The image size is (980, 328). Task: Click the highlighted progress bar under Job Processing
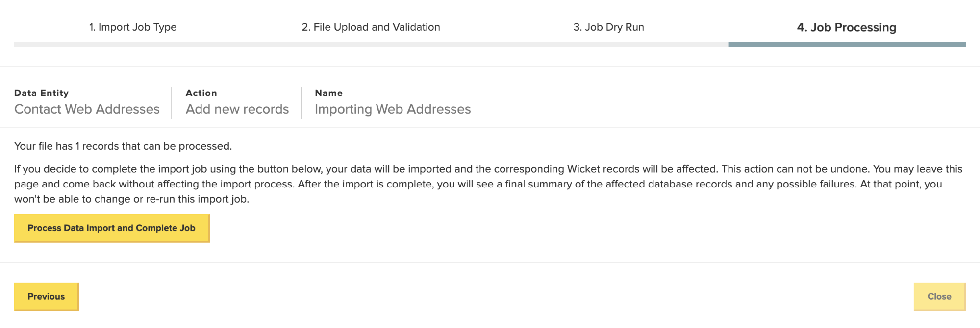pos(846,44)
